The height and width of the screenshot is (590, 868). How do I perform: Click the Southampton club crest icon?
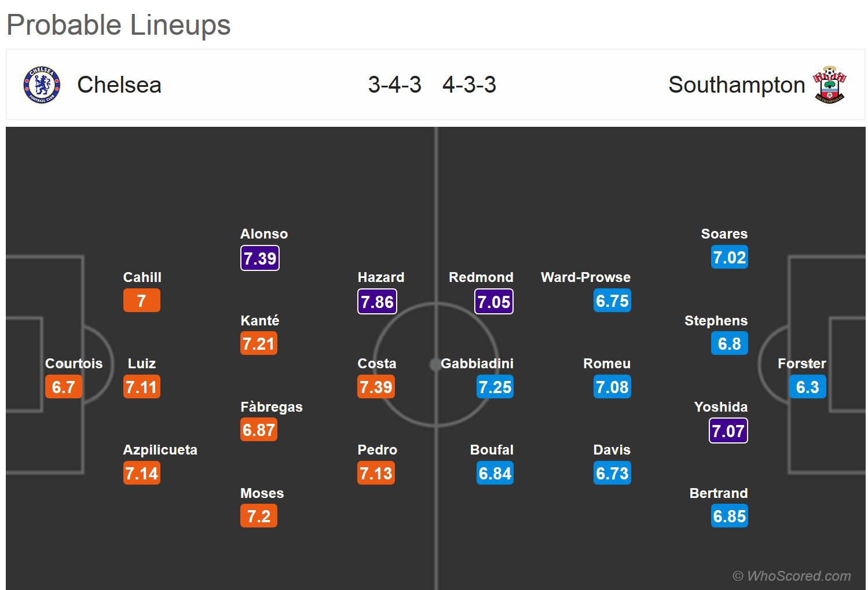(829, 85)
